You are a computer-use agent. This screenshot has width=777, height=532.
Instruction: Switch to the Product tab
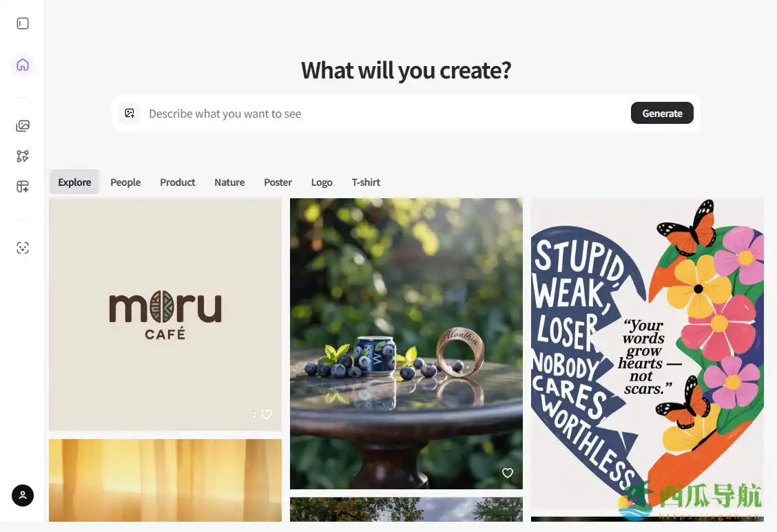point(178,182)
